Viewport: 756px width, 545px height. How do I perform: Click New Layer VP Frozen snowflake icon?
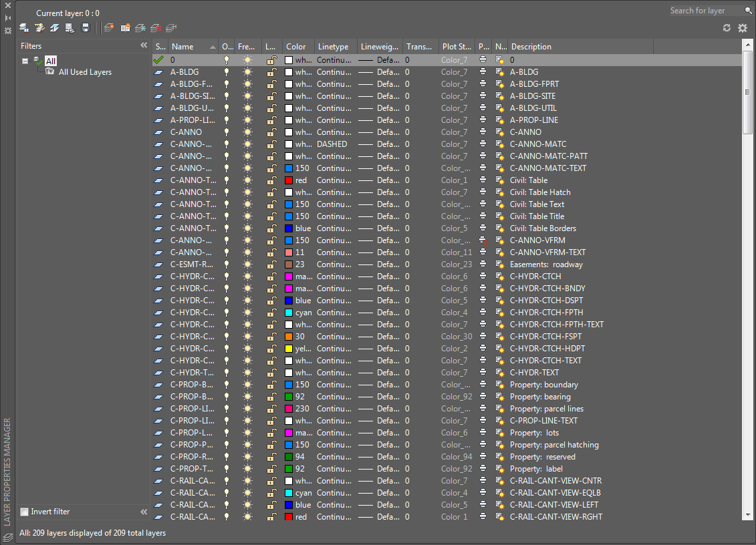[140, 28]
